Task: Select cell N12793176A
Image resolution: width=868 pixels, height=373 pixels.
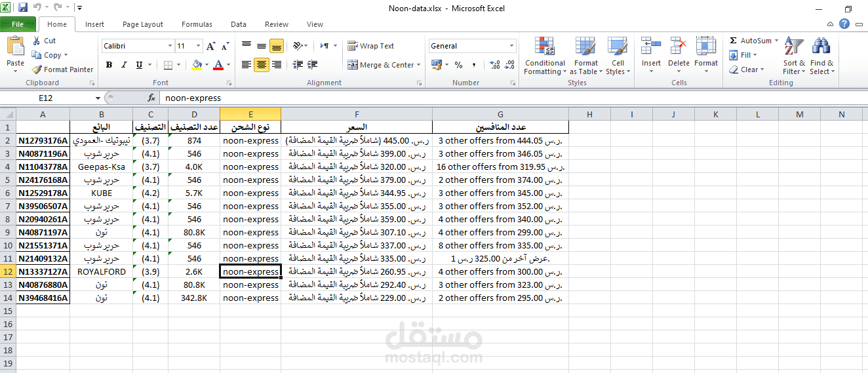Action: 43,140
